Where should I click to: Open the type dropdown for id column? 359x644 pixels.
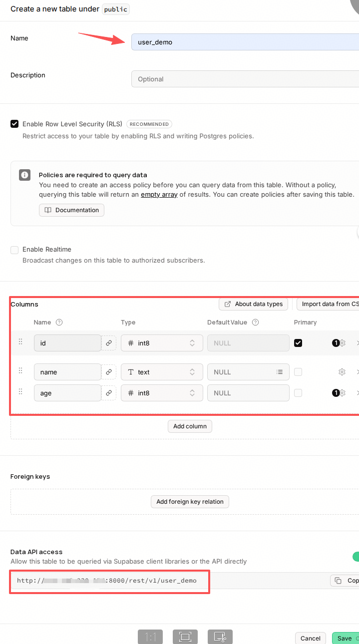point(162,343)
